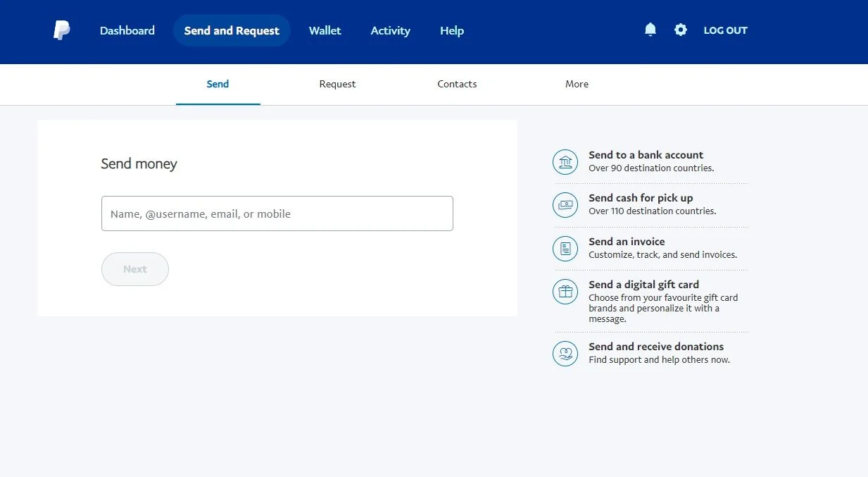Switch to the Contacts tab
This screenshot has width=868, height=477.
(x=458, y=84)
